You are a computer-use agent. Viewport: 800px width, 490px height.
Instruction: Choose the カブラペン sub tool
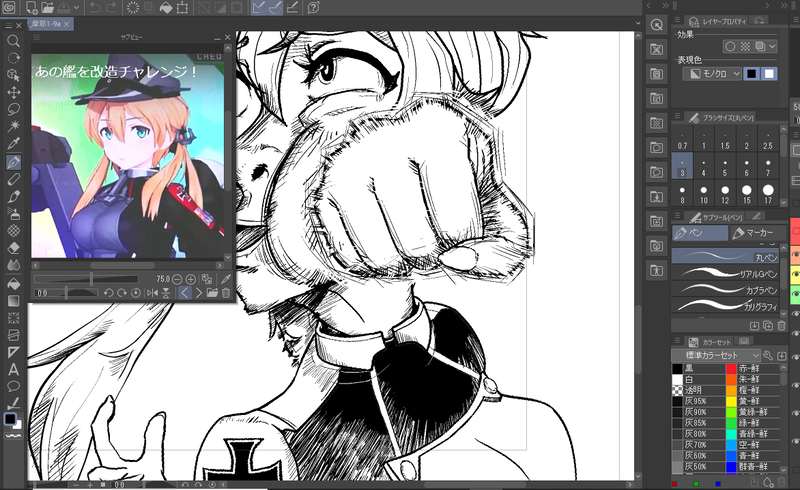pos(725,289)
